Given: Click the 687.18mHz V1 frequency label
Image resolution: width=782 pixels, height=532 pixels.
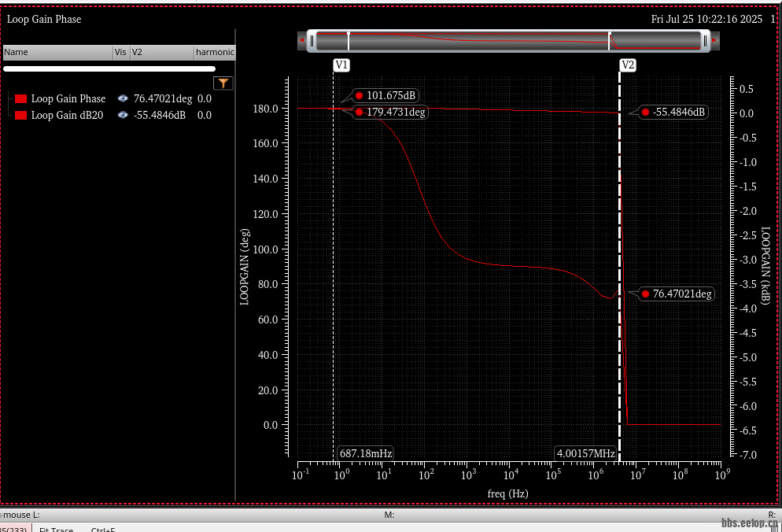Looking at the screenshot, I should click(x=366, y=453).
